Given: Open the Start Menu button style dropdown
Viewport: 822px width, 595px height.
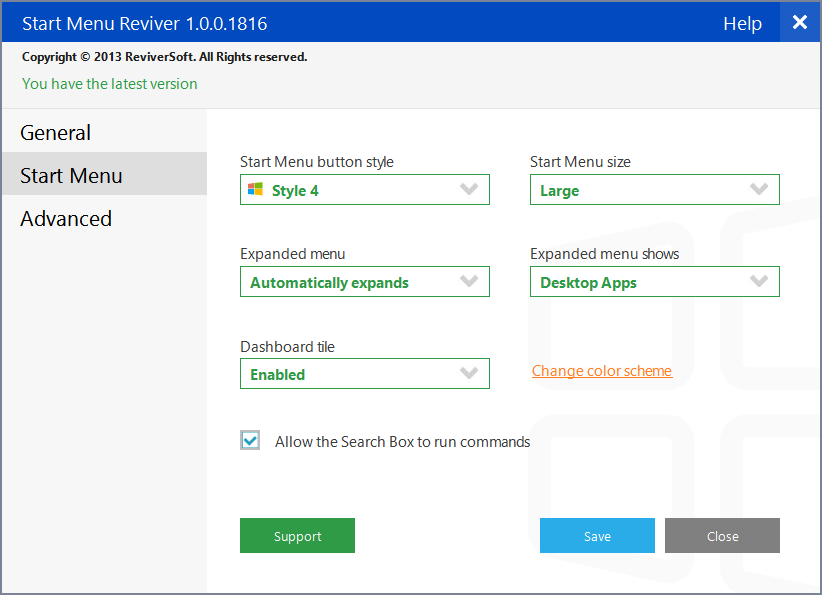Looking at the screenshot, I should pyautogui.click(x=365, y=190).
